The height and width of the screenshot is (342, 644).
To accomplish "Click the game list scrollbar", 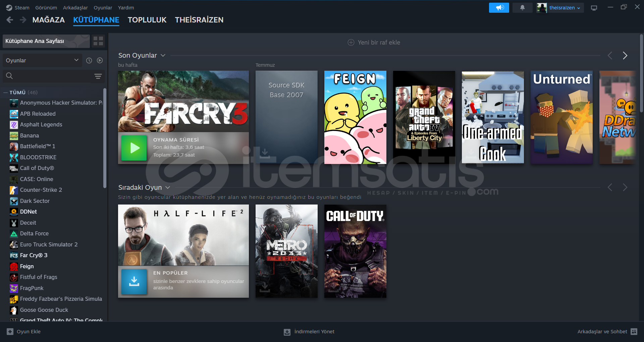I will coord(105,138).
